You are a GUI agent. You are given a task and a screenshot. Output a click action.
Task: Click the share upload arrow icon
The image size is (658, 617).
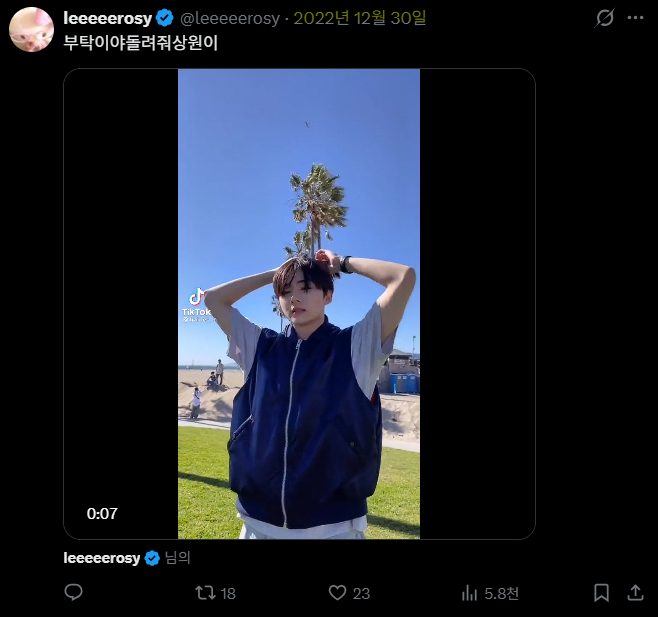(x=635, y=593)
